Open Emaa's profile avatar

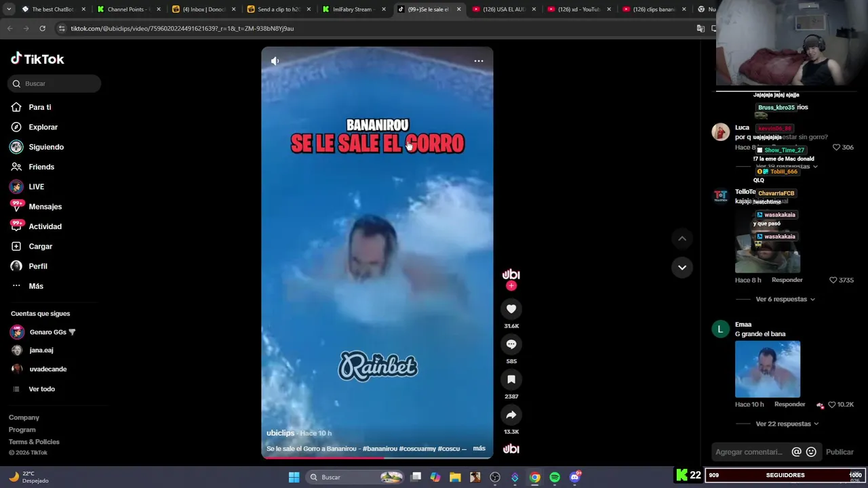[720, 329]
